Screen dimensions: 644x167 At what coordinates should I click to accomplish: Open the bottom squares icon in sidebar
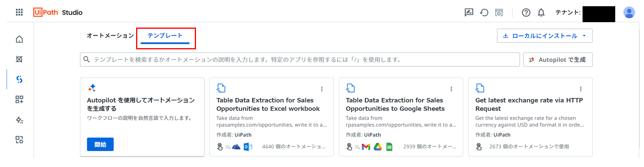19,139
